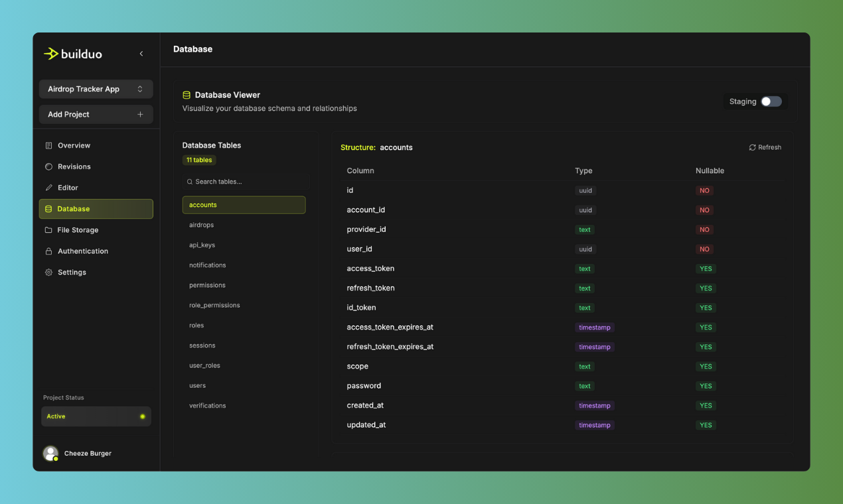
Task: Click the timestamp type badge for created_at
Action: click(x=594, y=405)
